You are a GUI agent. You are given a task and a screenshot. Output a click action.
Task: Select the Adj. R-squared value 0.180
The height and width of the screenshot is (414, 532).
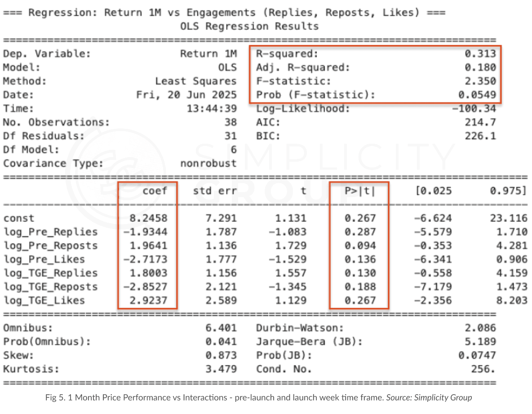click(x=480, y=67)
